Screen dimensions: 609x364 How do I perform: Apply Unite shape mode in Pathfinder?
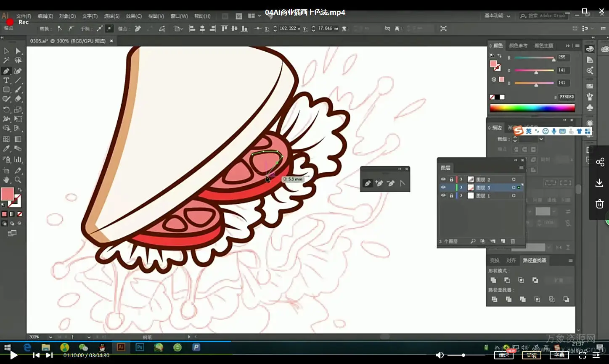pyautogui.click(x=493, y=280)
